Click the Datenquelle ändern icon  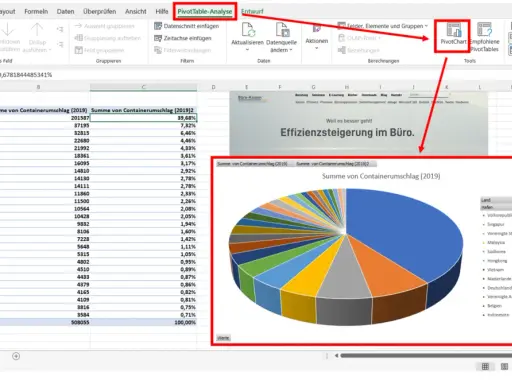[x=282, y=29]
